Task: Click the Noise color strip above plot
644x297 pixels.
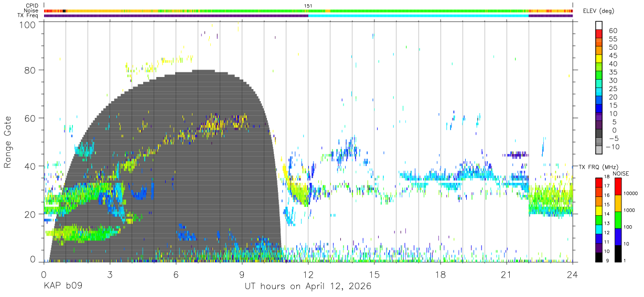Action: click(308, 10)
